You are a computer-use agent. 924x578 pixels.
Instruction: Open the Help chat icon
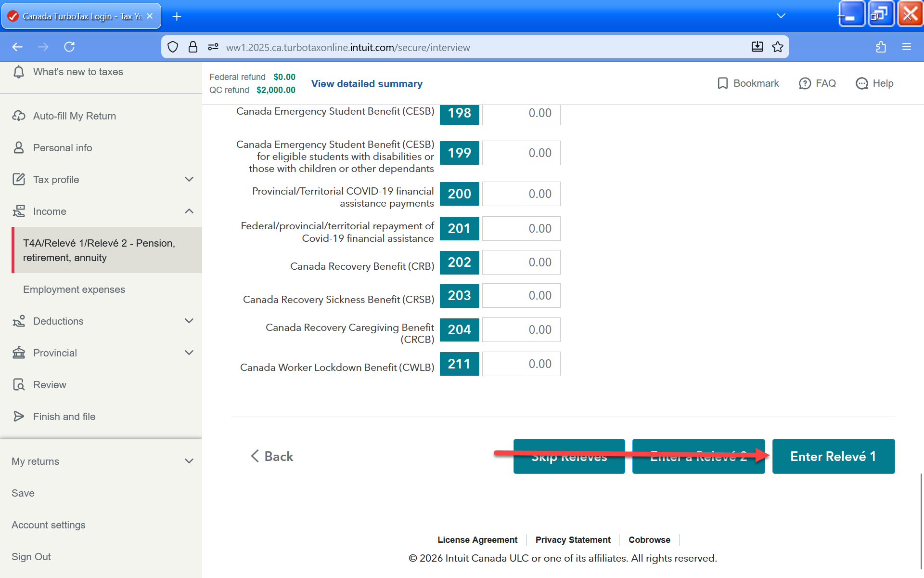coord(861,83)
